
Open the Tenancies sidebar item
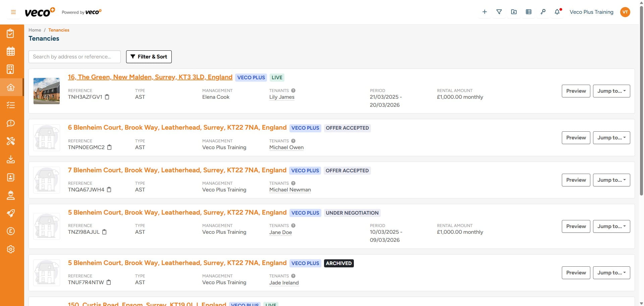click(x=11, y=87)
